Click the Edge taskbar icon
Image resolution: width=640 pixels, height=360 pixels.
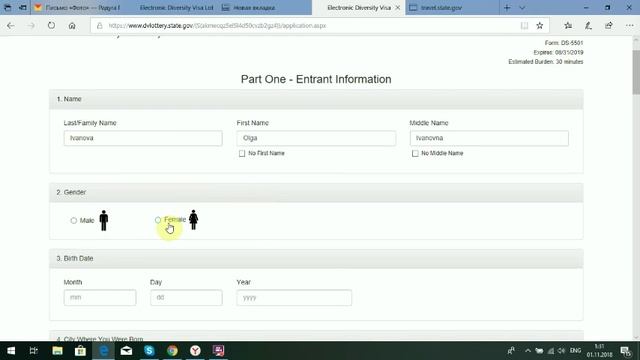click(x=104, y=351)
